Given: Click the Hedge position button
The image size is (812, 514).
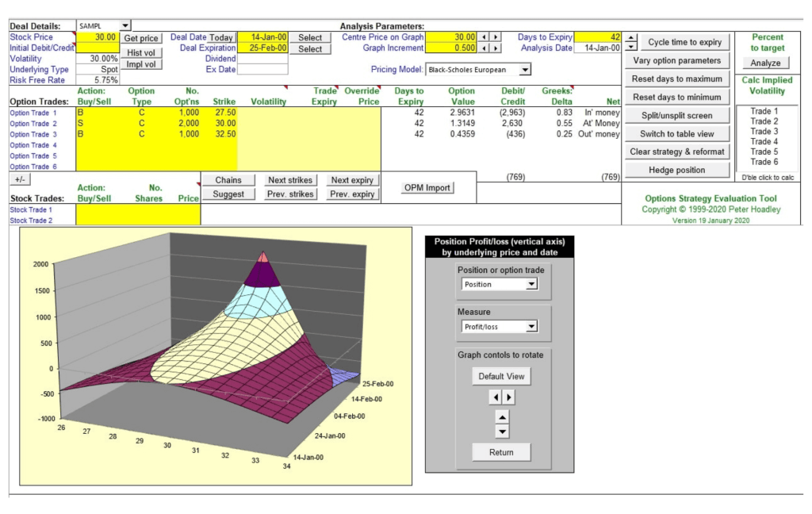Looking at the screenshot, I should [x=677, y=170].
